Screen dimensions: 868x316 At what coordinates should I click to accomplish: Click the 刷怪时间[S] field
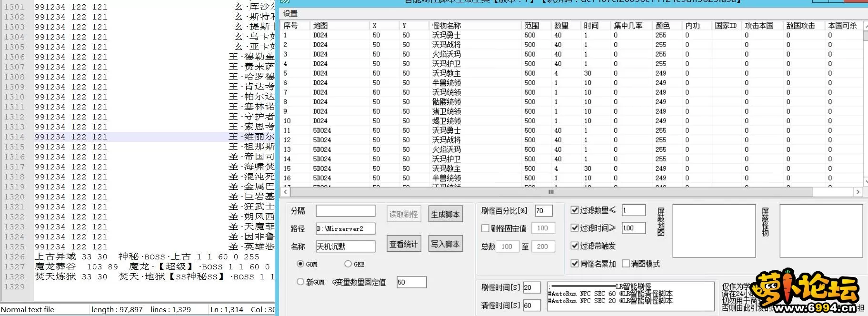pos(532,287)
